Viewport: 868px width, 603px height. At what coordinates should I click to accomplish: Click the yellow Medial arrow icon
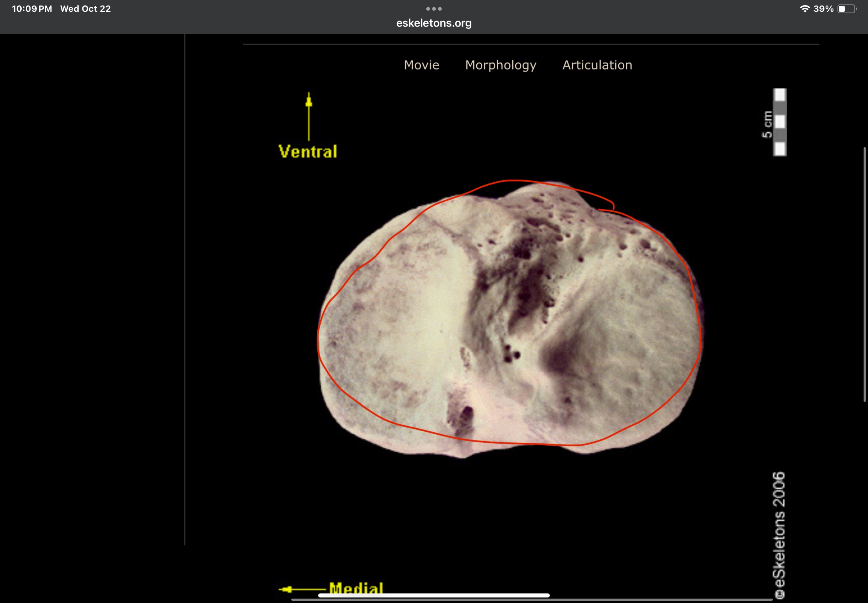point(301,589)
